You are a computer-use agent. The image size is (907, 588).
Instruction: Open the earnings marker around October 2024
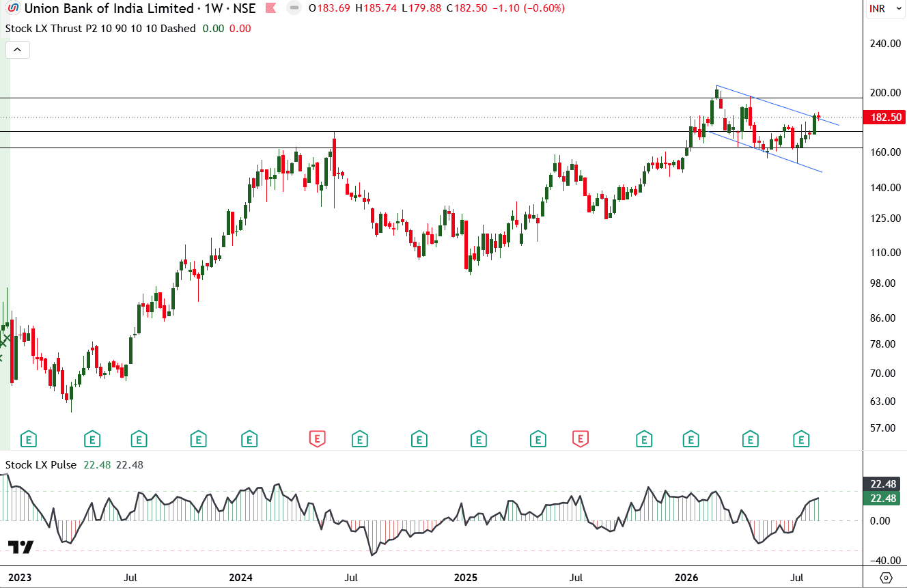tap(419, 438)
